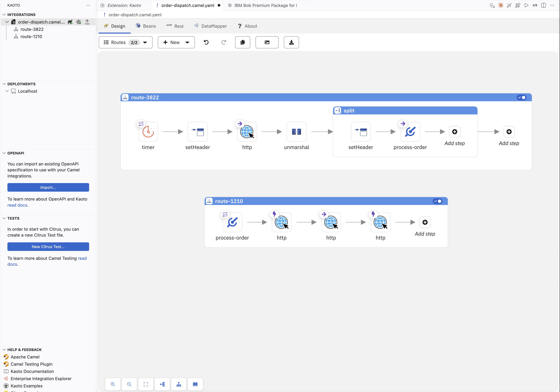The height and width of the screenshot is (392, 560).
Task: Switch to horizontal layout icon
Action: coord(162,384)
